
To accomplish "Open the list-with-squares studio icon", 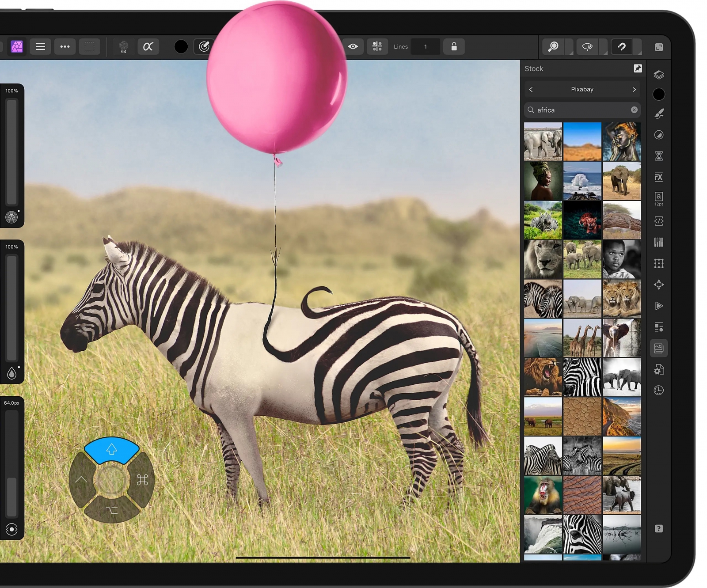I will coord(659,327).
